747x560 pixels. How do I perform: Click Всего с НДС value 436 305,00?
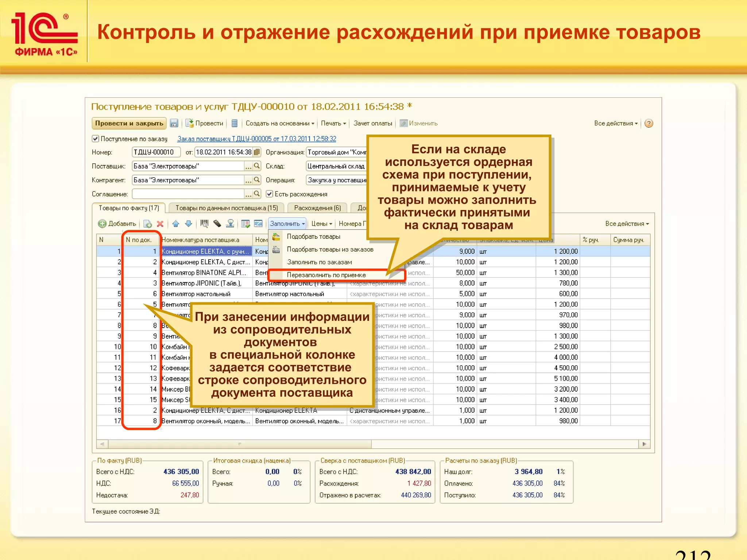pos(181,471)
